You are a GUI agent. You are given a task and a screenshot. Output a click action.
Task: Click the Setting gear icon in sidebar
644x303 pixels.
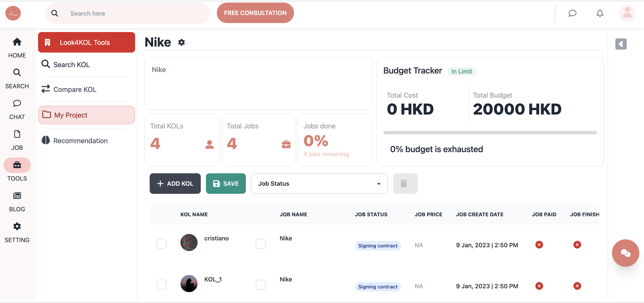pos(17,226)
